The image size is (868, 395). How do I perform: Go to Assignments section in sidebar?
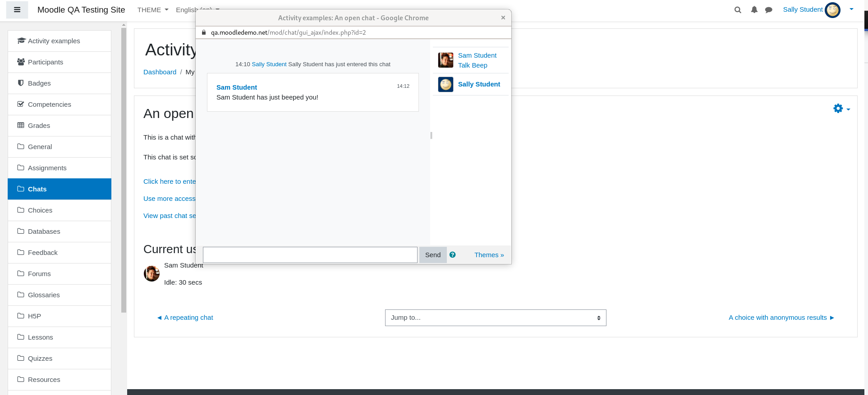60,168
